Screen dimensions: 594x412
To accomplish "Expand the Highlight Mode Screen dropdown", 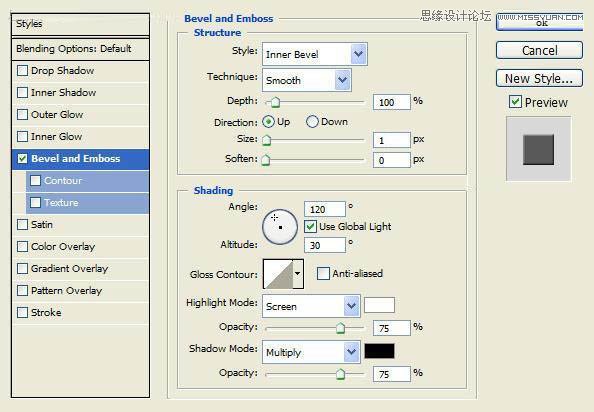I will [x=311, y=306].
